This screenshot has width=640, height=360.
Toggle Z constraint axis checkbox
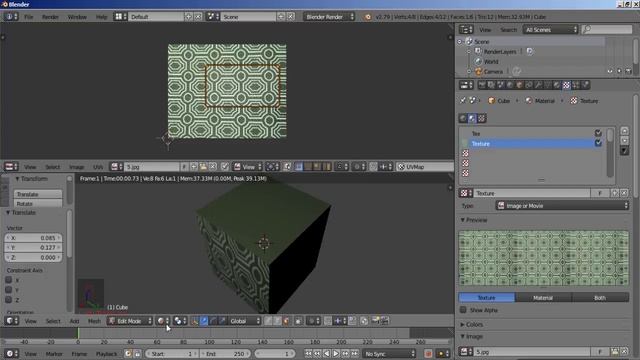click(9, 300)
